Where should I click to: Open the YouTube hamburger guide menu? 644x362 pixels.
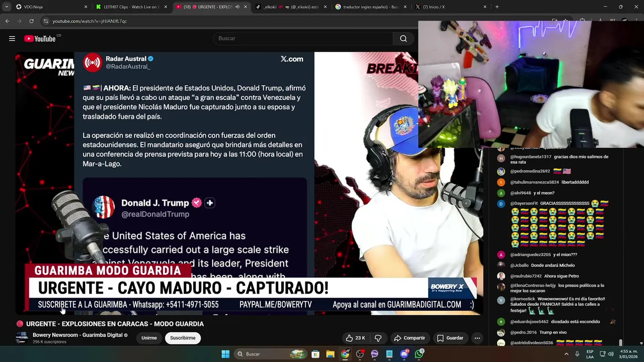click(12, 39)
